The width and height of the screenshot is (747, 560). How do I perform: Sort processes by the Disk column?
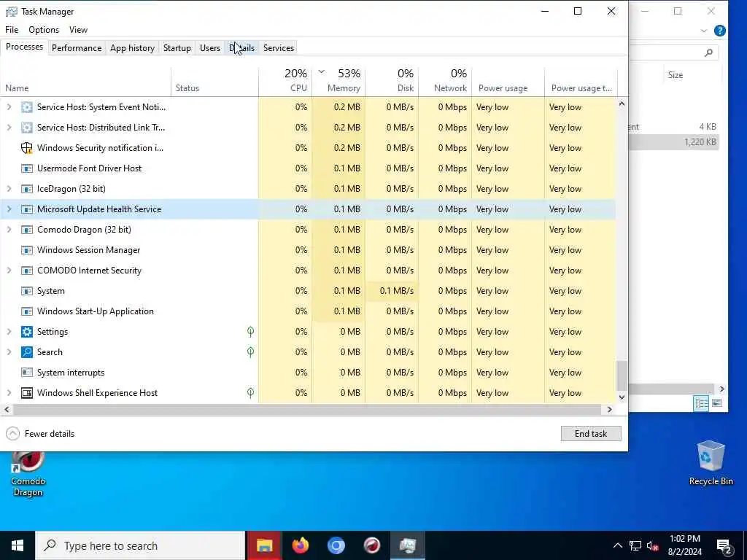click(x=392, y=81)
